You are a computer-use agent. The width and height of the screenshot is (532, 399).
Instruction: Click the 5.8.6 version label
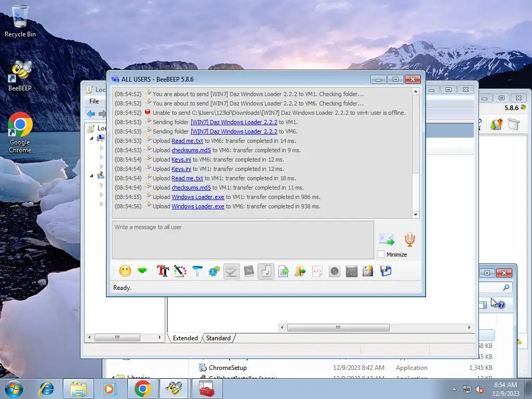(511, 108)
